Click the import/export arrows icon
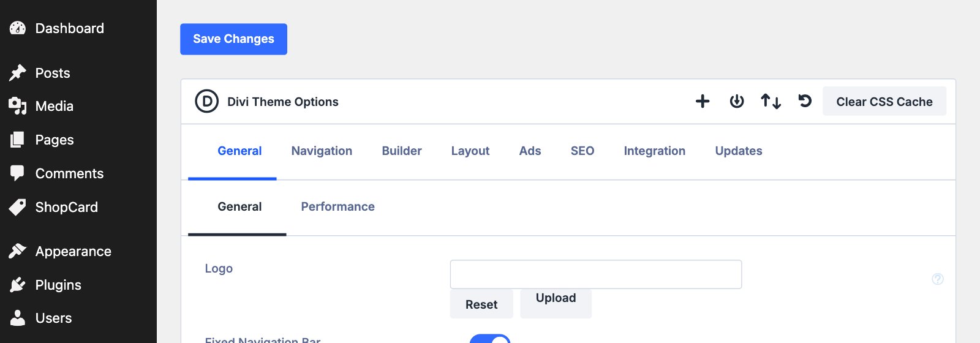 pyautogui.click(x=771, y=102)
